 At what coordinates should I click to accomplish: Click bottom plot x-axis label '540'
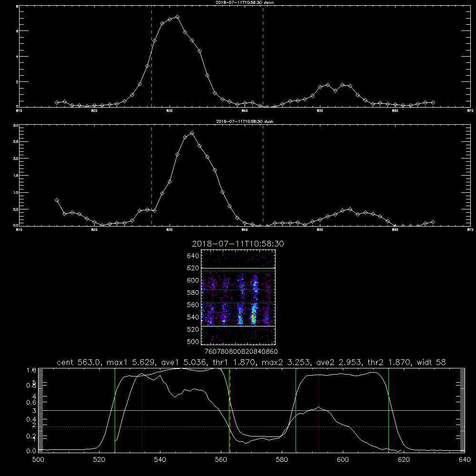[x=160, y=460]
